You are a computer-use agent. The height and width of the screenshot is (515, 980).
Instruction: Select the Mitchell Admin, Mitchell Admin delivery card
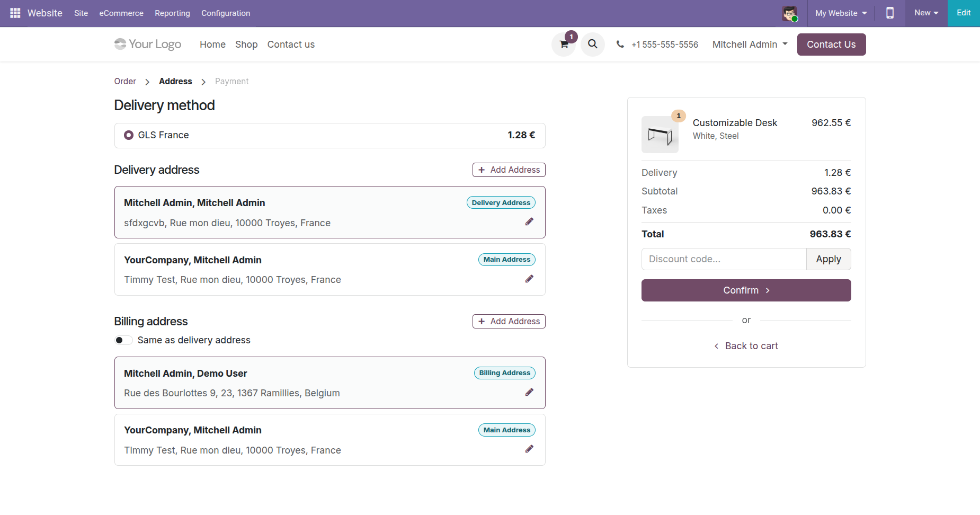point(330,212)
